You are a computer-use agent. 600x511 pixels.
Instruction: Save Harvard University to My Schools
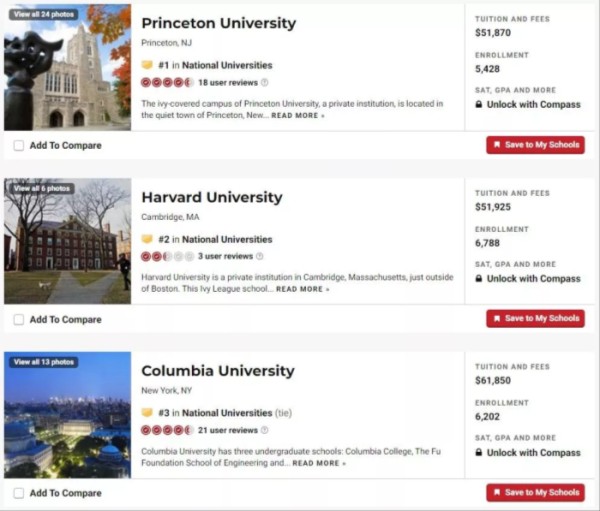tap(535, 318)
